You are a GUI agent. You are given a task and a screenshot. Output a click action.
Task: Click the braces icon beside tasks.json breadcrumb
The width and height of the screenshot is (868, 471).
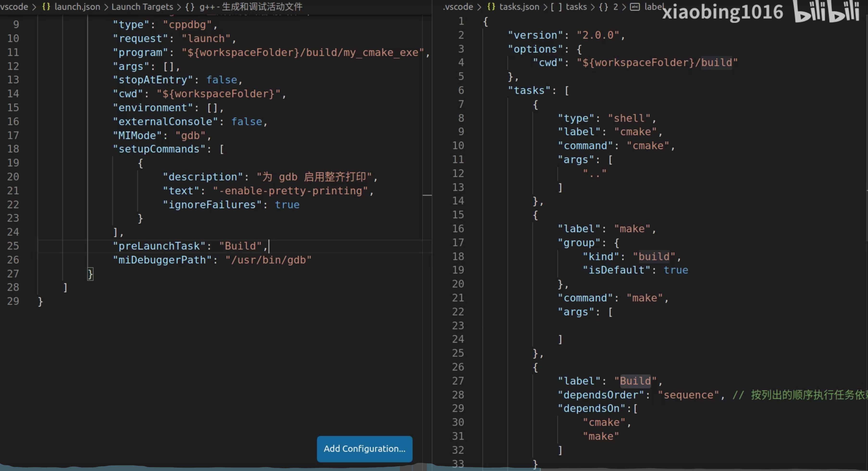click(491, 7)
